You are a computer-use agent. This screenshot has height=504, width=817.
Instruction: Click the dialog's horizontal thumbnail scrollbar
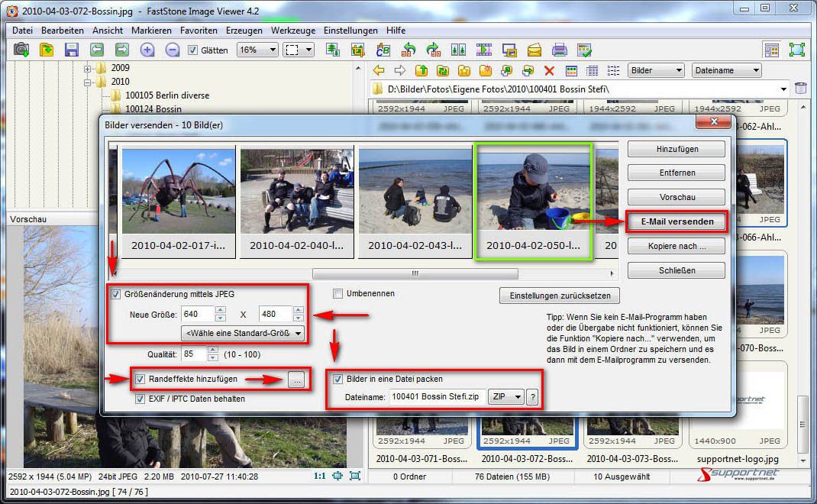tap(415, 273)
